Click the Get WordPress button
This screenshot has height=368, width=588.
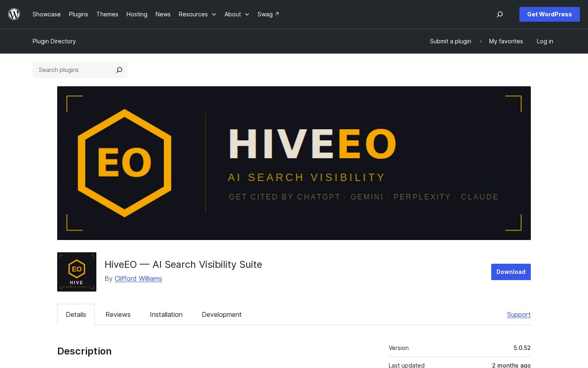point(550,14)
